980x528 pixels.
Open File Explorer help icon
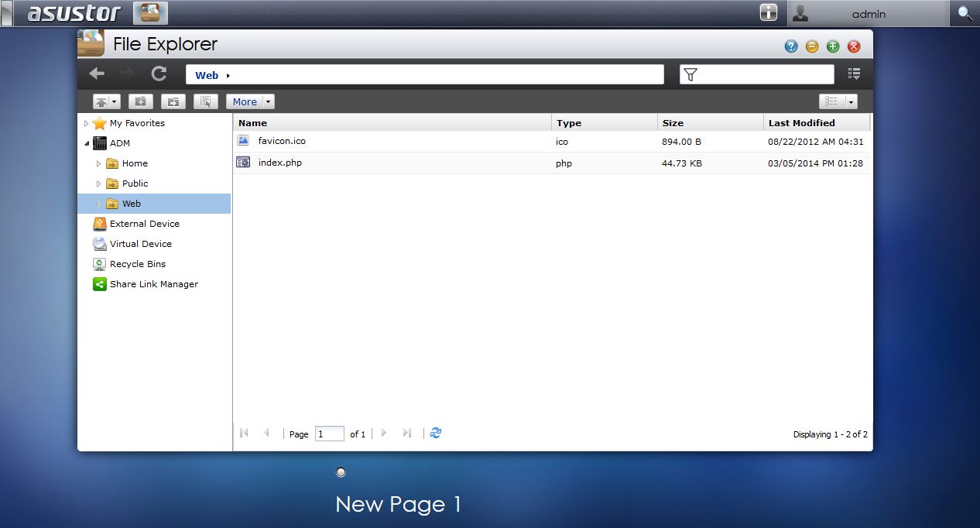coord(791,46)
